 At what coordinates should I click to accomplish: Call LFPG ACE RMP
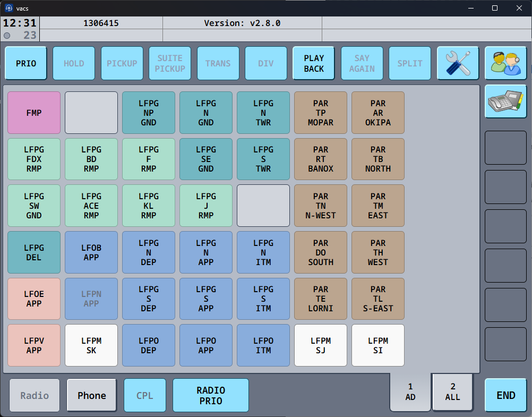[91, 206]
